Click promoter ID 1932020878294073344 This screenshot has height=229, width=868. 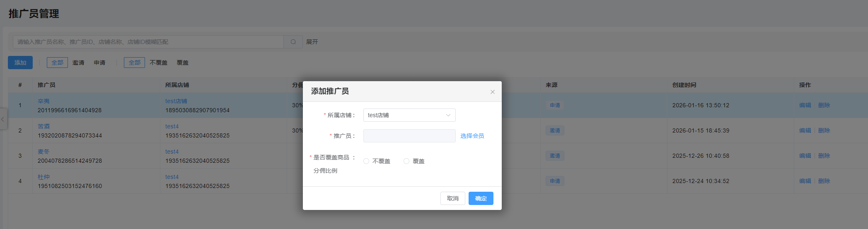(70, 135)
